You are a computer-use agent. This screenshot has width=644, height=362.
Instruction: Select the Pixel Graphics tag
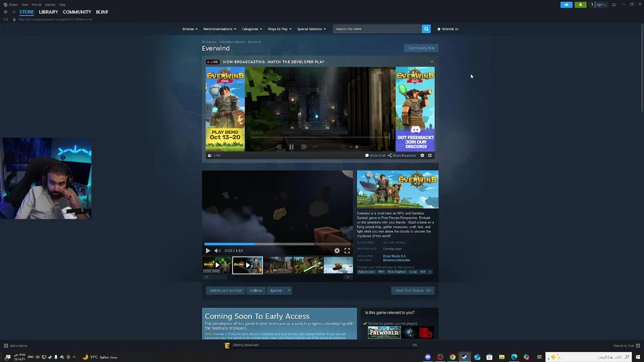coord(396,272)
